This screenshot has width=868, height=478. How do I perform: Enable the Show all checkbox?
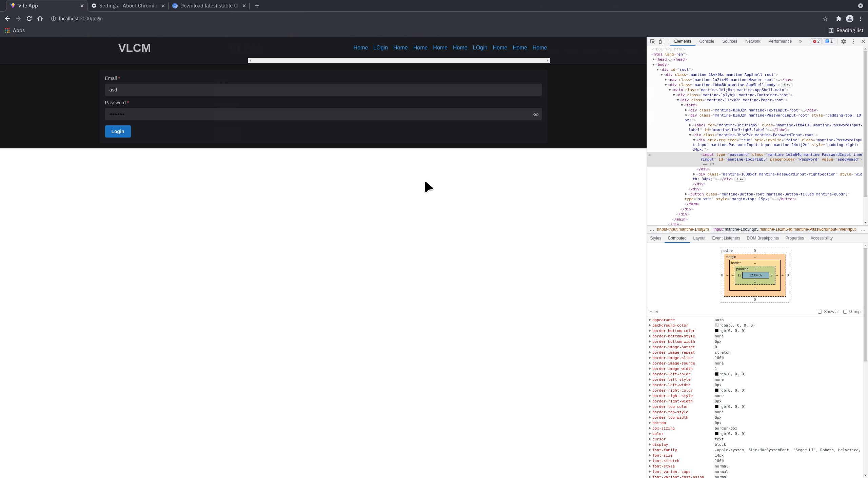[x=820, y=312]
